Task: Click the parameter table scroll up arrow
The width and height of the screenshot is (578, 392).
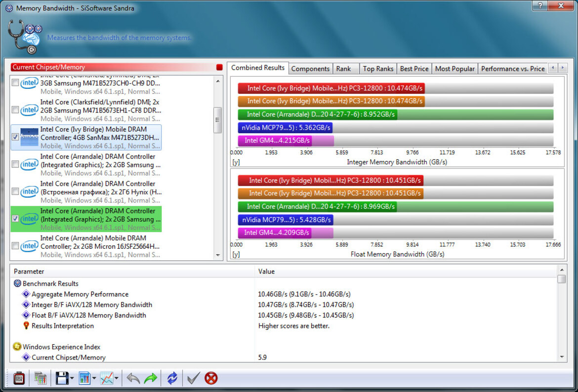Action: (x=561, y=270)
